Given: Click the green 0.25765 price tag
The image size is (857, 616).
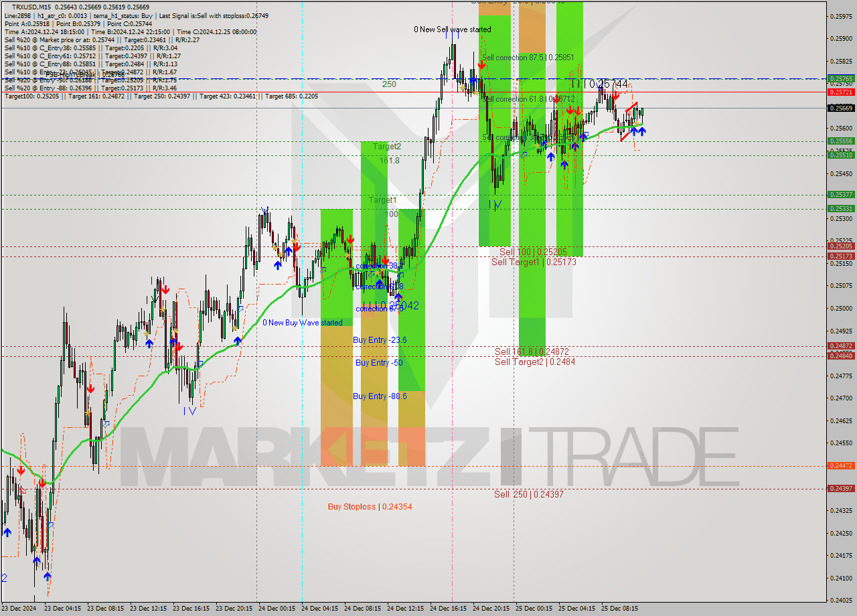Looking at the screenshot, I should [841, 78].
